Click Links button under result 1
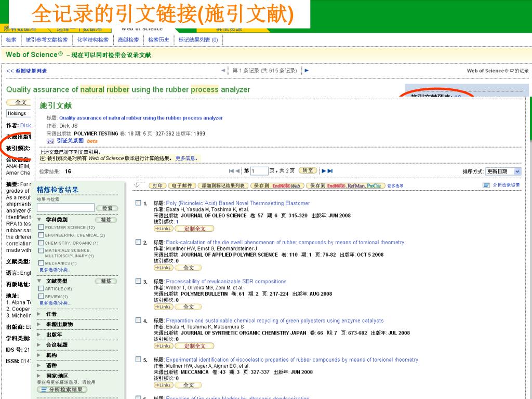532x399 pixels. tap(164, 229)
